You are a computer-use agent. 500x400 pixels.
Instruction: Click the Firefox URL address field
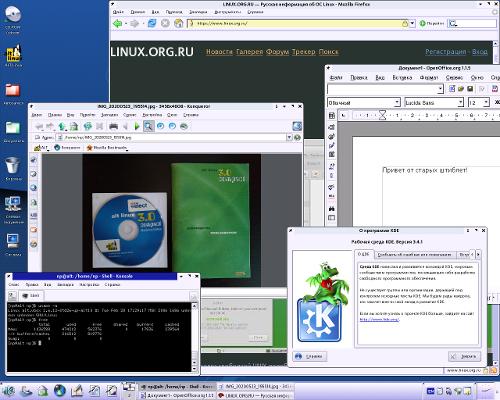pyautogui.click(x=298, y=23)
